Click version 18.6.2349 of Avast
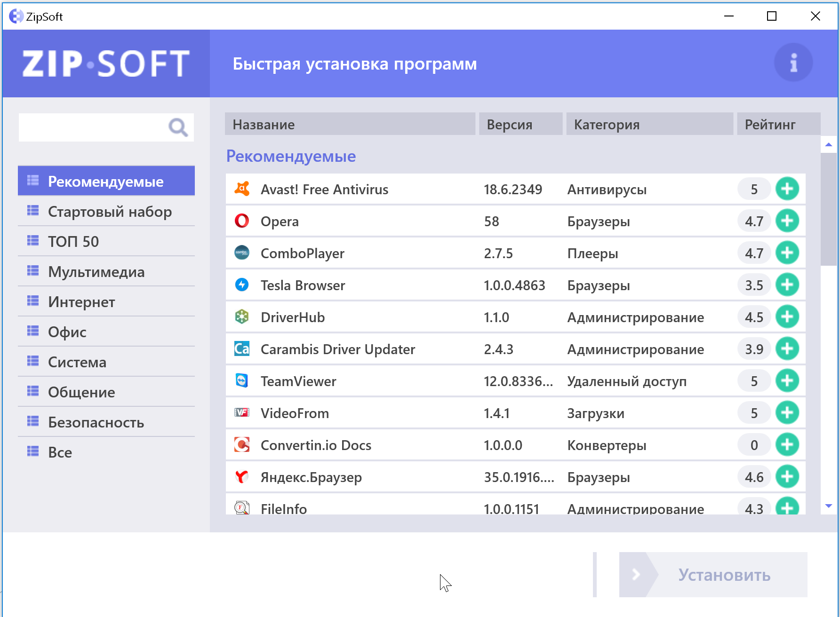The height and width of the screenshot is (617, 840). (513, 190)
